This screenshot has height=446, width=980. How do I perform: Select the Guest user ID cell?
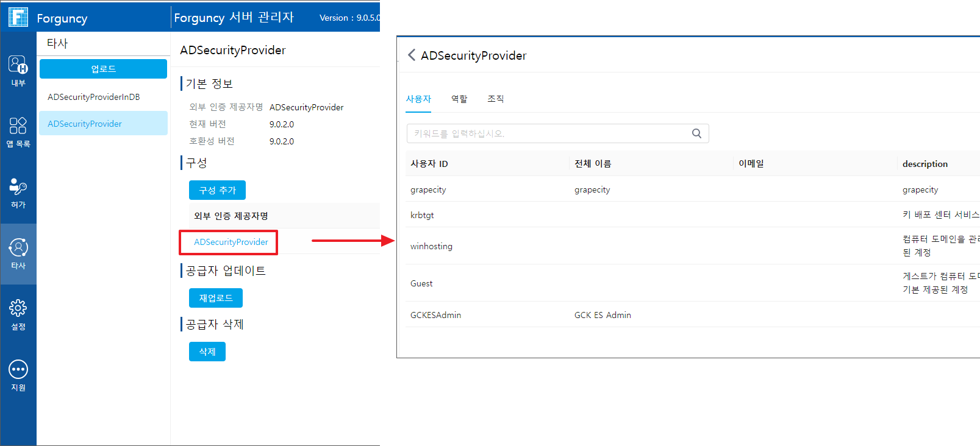tap(421, 283)
